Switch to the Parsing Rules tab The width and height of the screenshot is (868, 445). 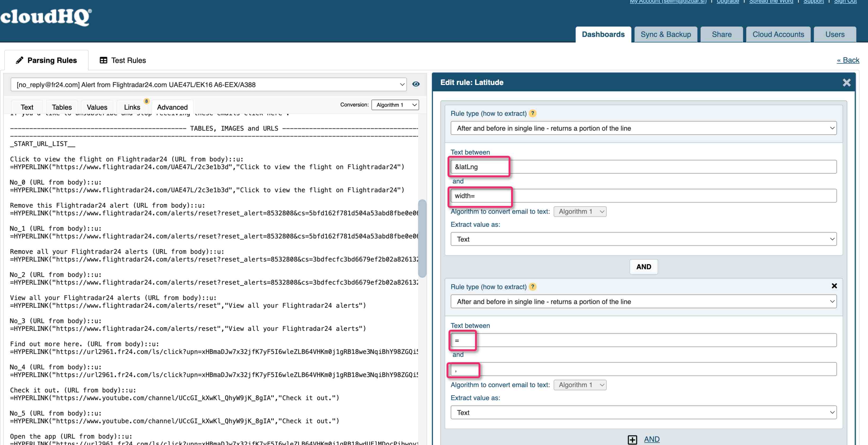[46, 60]
